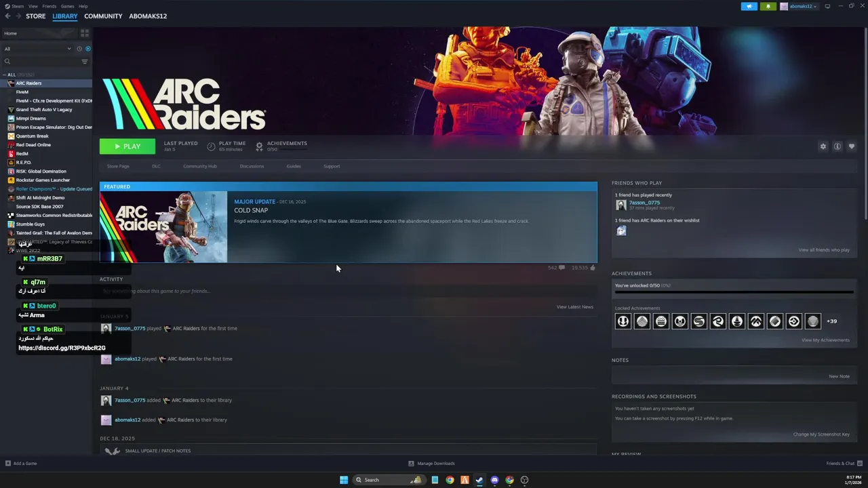Select Source SDK Base 2007
Screen dimensions: 868x488
point(39,207)
